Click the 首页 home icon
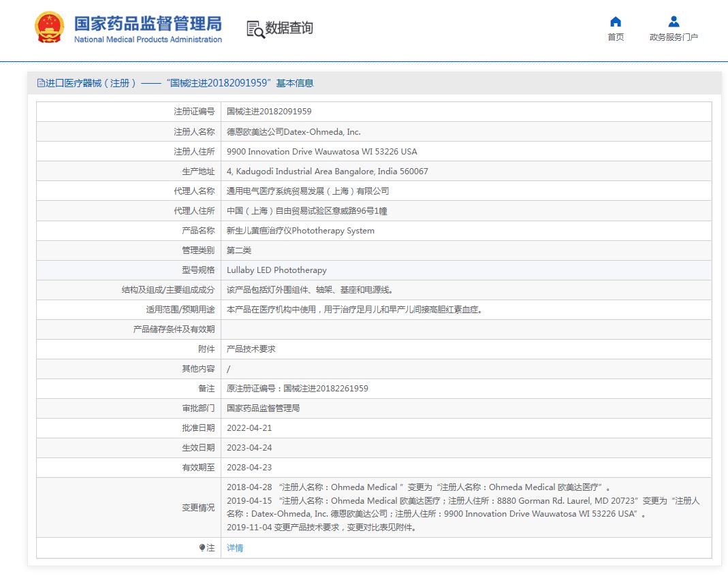 pos(616,22)
